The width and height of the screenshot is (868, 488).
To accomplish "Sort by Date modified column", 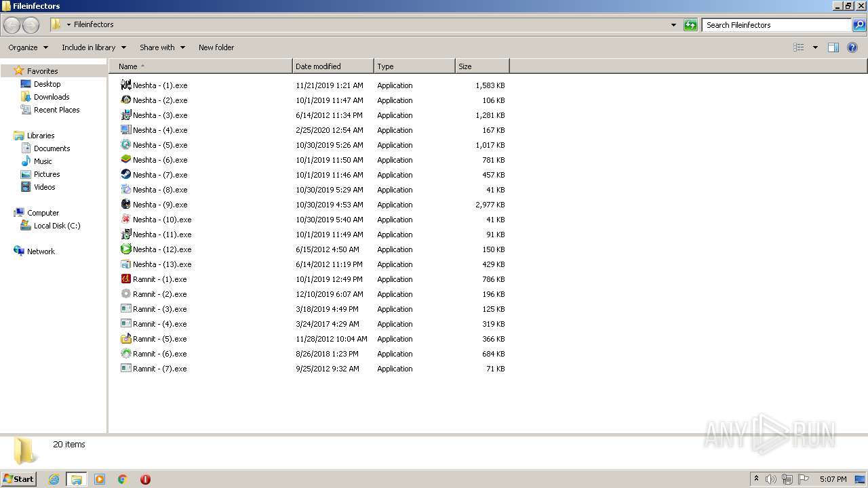I will tap(333, 66).
